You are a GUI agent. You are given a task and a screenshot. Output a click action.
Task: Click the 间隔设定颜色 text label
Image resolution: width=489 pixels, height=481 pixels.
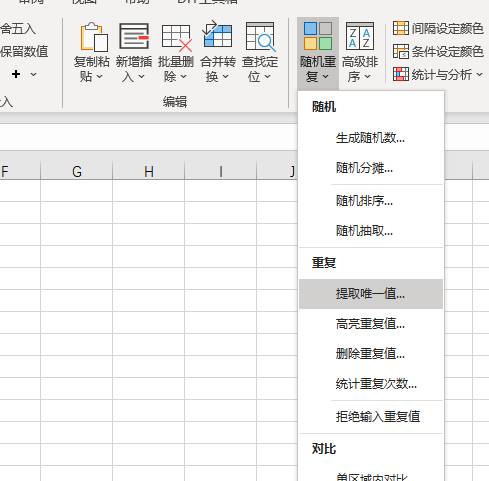(x=447, y=28)
